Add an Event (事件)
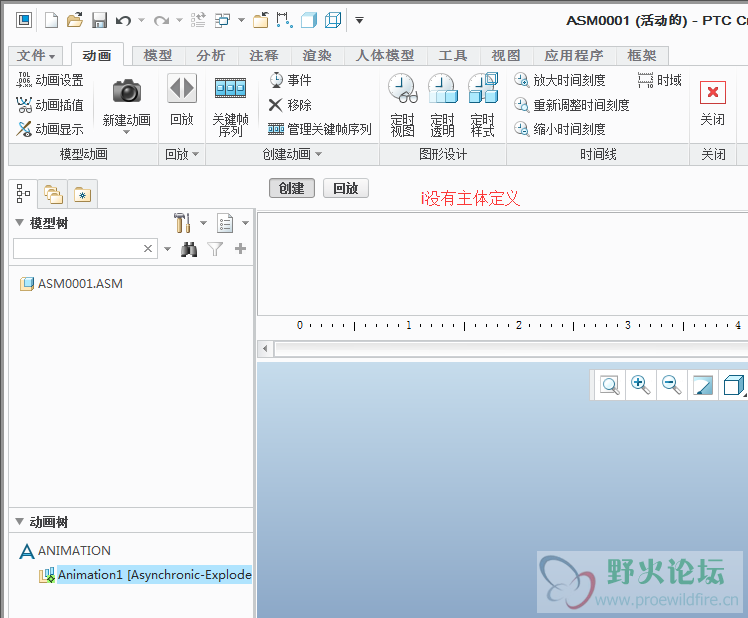 [290, 80]
